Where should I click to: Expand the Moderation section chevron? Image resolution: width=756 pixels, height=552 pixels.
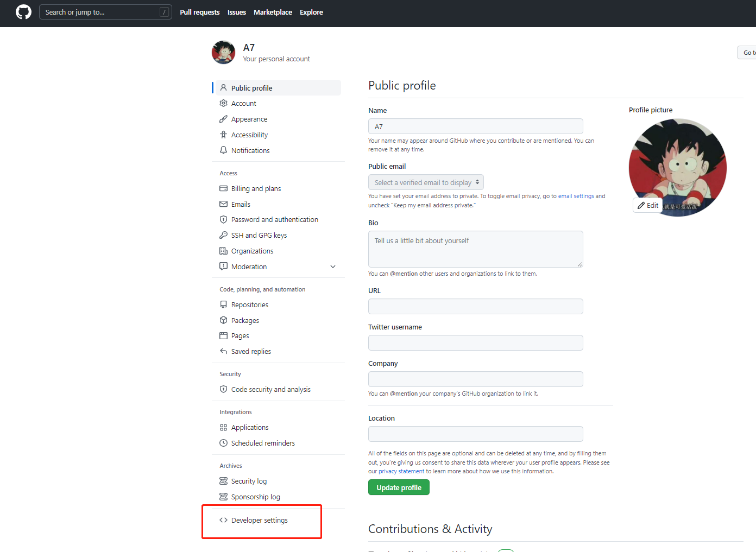point(333,267)
